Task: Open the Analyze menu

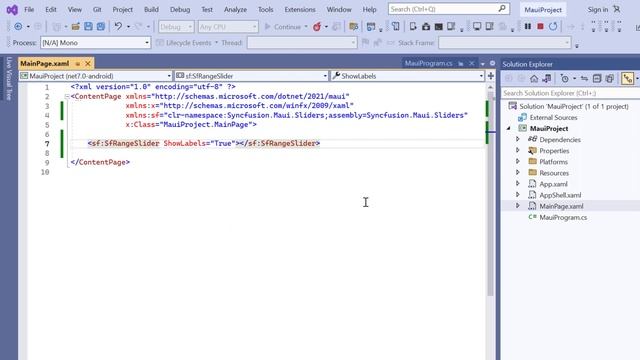Action: [235, 9]
